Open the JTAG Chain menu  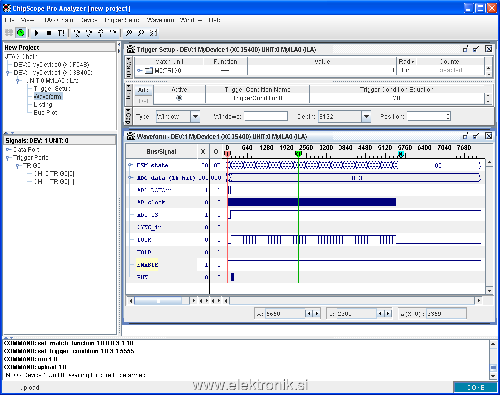(x=59, y=20)
